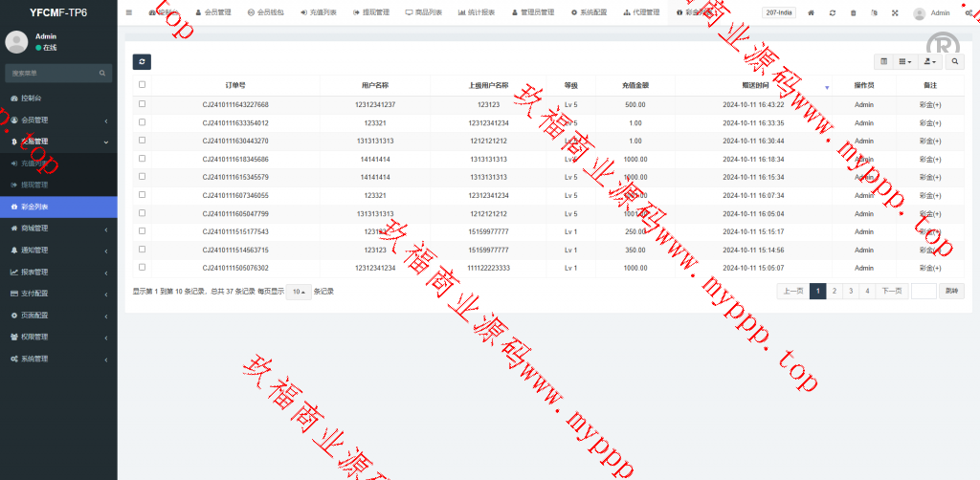
Task: Check the select-all checkbox in table header
Action: (x=142, y=85)
